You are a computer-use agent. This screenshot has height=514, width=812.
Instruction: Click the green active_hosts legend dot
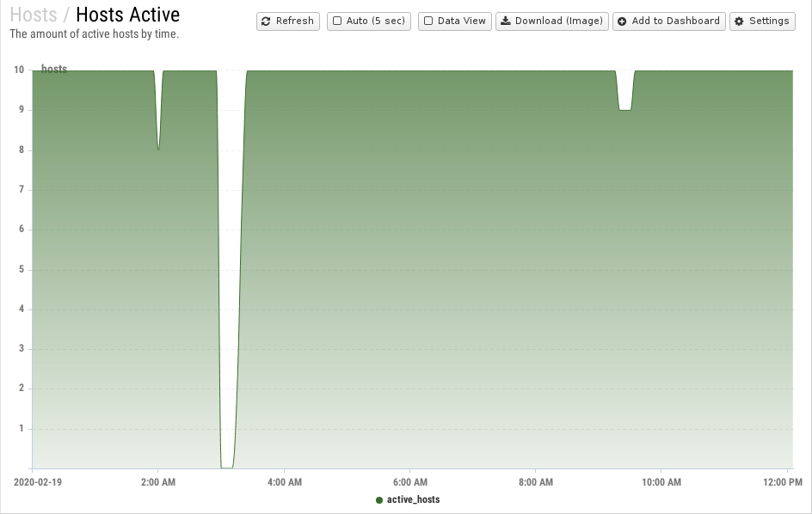pyautogui.click(x=379, y=500)
